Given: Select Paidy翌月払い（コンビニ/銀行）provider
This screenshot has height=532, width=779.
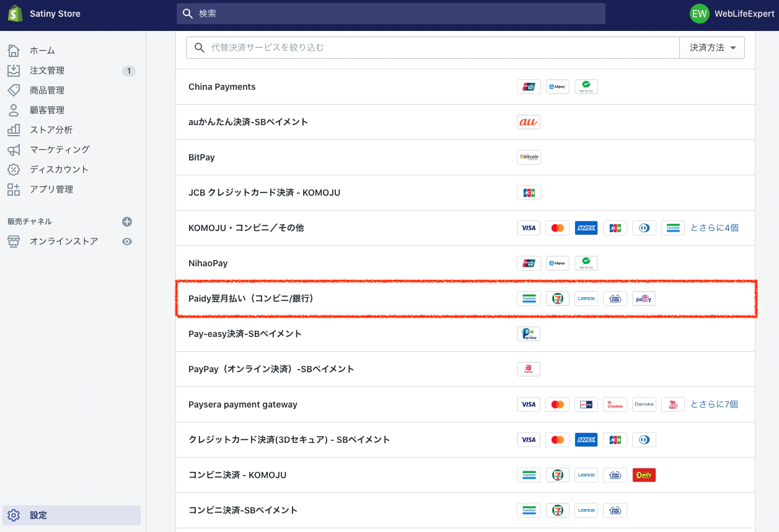Looking at the screenshot, I should [251, 299].
